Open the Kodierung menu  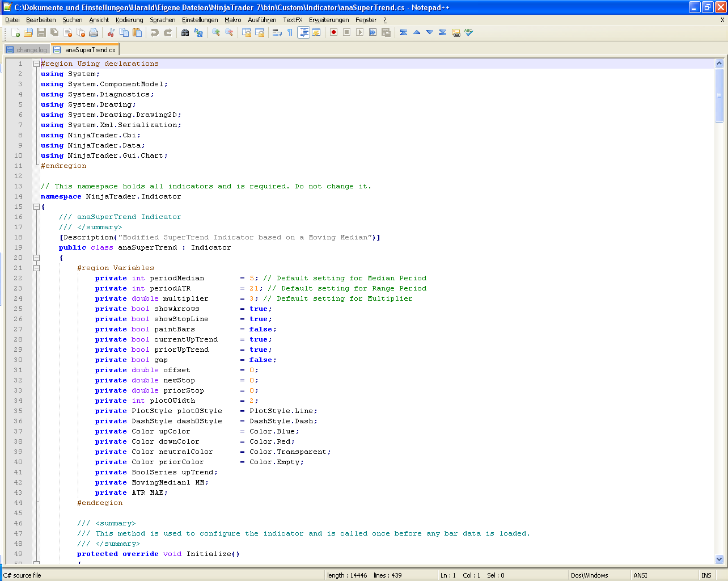point(130,20)
